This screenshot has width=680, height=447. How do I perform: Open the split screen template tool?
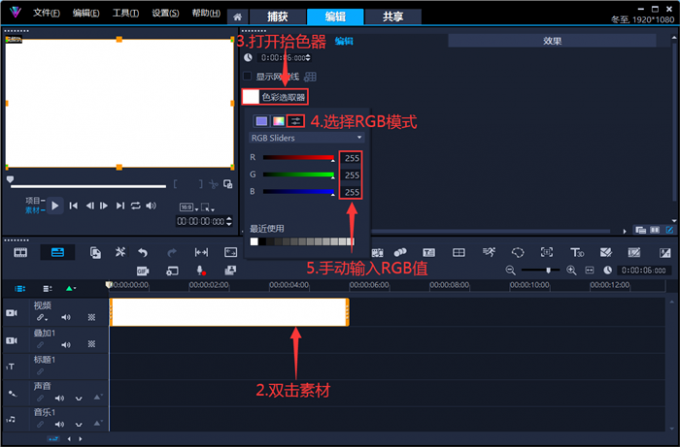coord(459,252)
